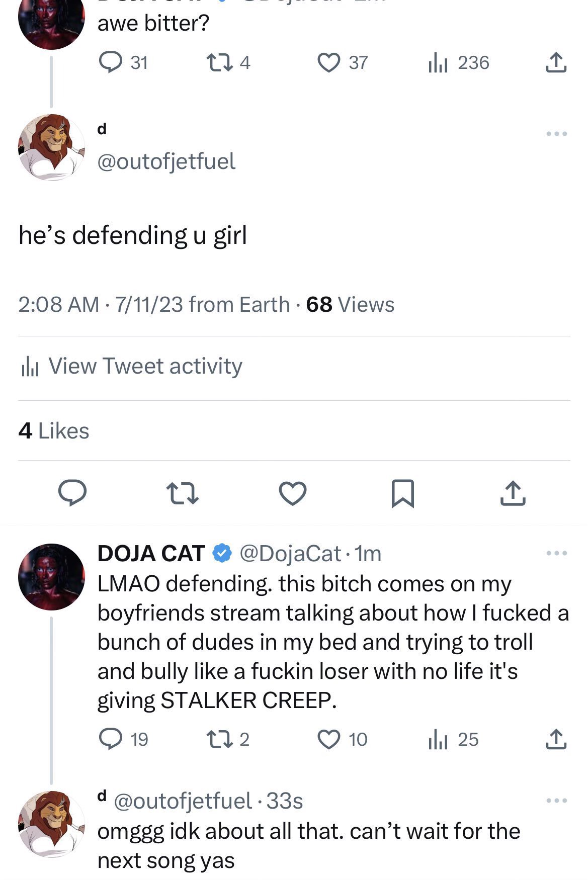Reply to the main tweet by outofjetfuel
This screenshot has width=588, height=880.
tap(72, 493)
